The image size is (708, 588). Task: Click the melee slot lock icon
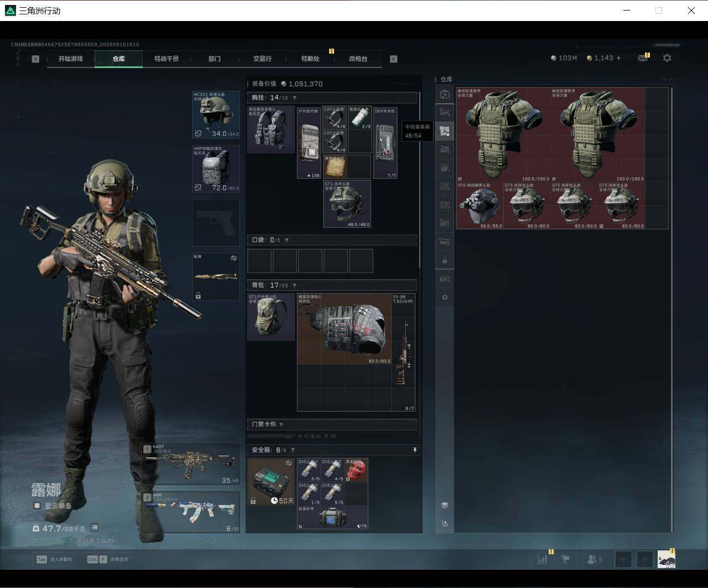point(198,296)
